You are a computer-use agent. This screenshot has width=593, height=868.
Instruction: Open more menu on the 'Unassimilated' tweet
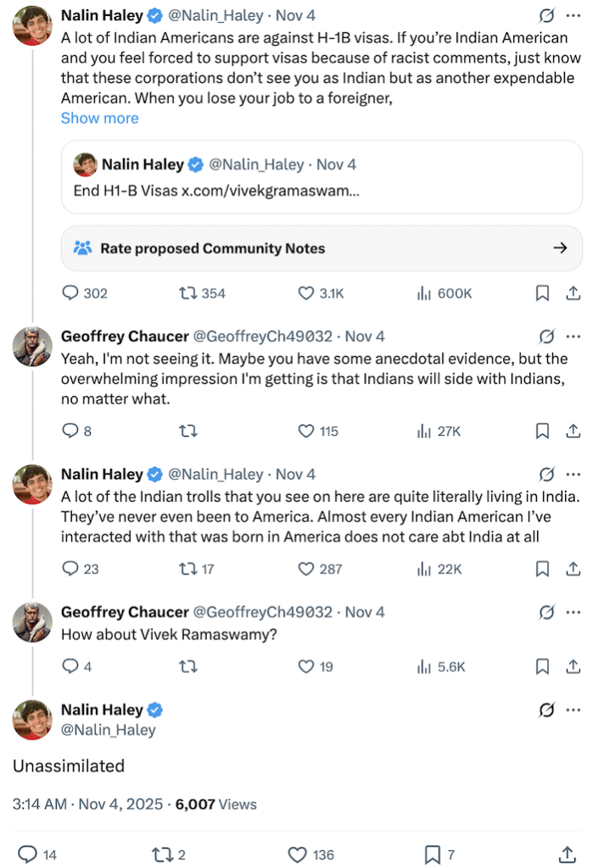573,710
